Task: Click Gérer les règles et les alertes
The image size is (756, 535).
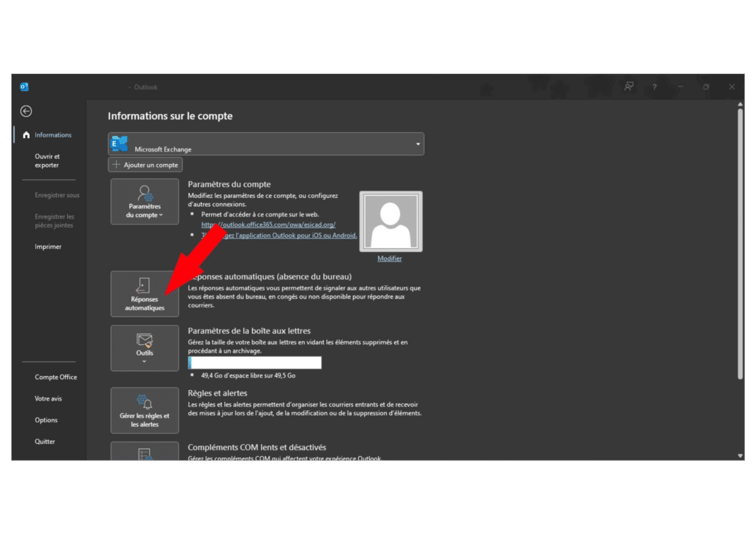Action: pos(145,411)
